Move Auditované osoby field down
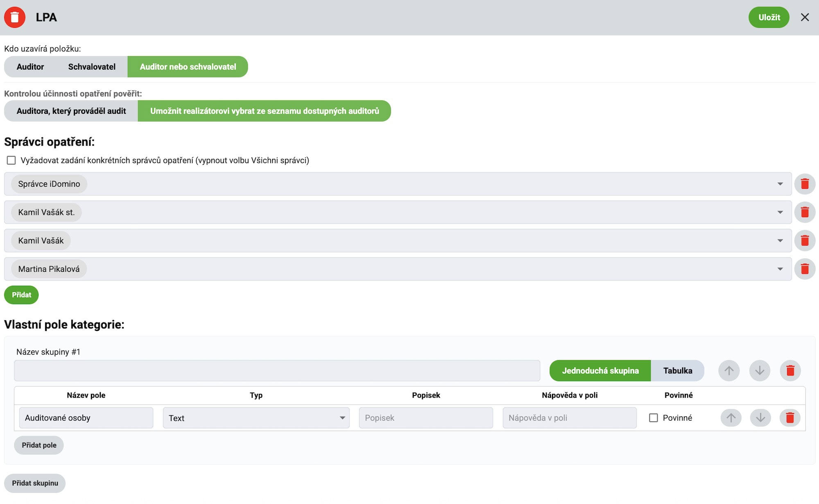819x504 pixels. (760, 418)
